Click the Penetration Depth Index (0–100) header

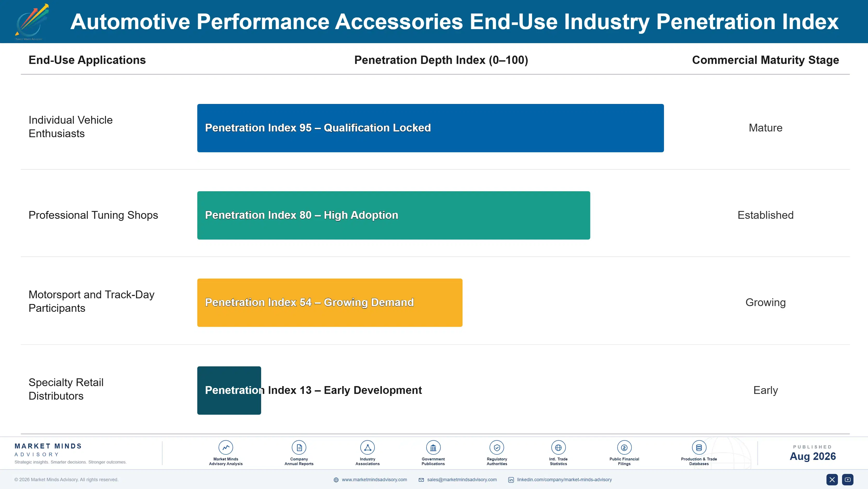pos(441,60)
